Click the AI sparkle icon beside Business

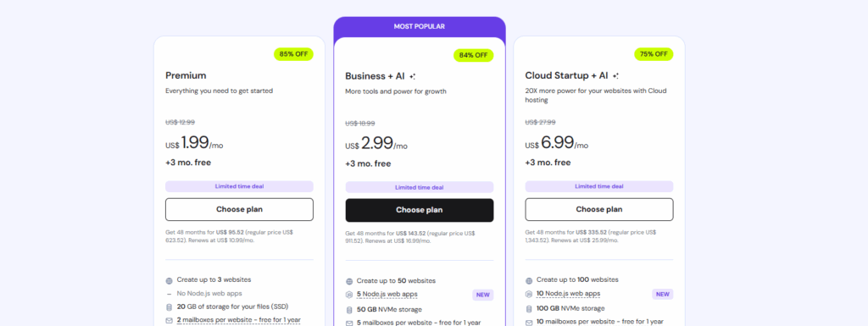click(413, 77)
